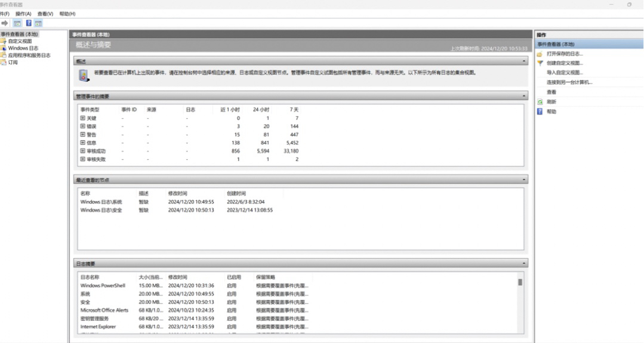Open the 帮助(H) menu
The image size is (644, 343).
[67, 14]
